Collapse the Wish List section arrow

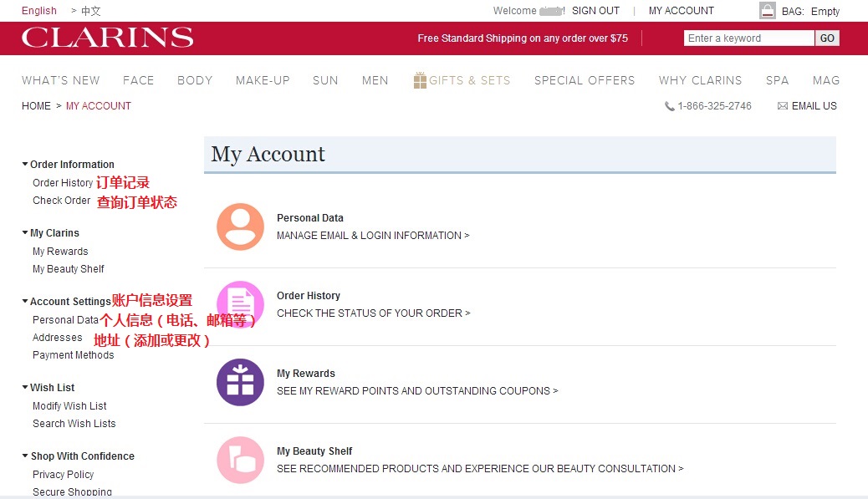click(25, 387)
